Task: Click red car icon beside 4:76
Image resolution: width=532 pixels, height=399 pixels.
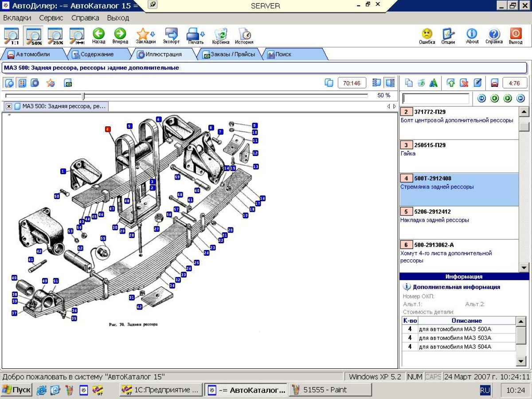Action: click(x=495, y=83)
